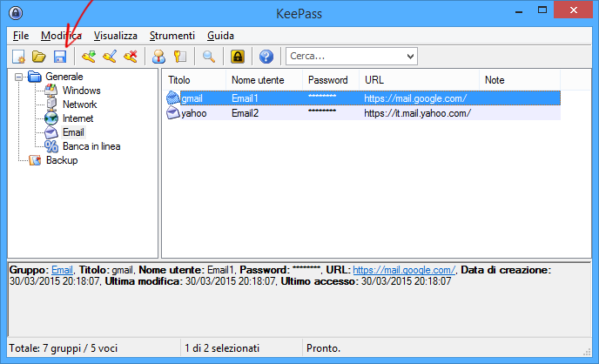Screen dimensions: 599x364
Task: Click the Email1 username cell
Action: point(245,98)
